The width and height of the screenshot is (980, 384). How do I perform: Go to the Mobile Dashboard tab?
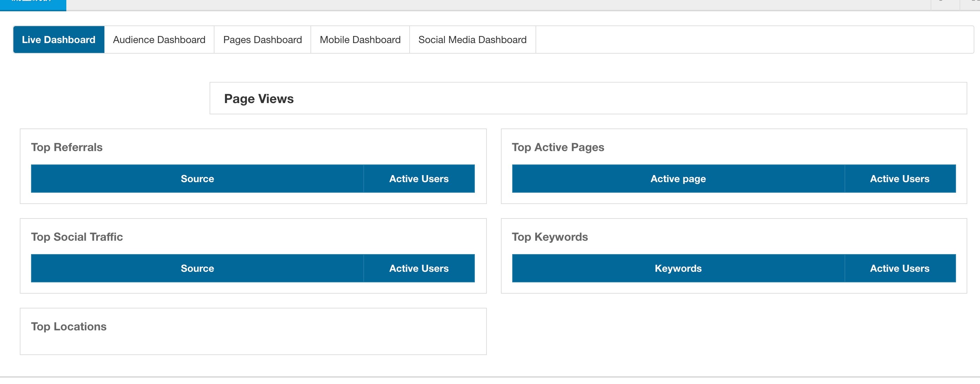tap(360, 40)
